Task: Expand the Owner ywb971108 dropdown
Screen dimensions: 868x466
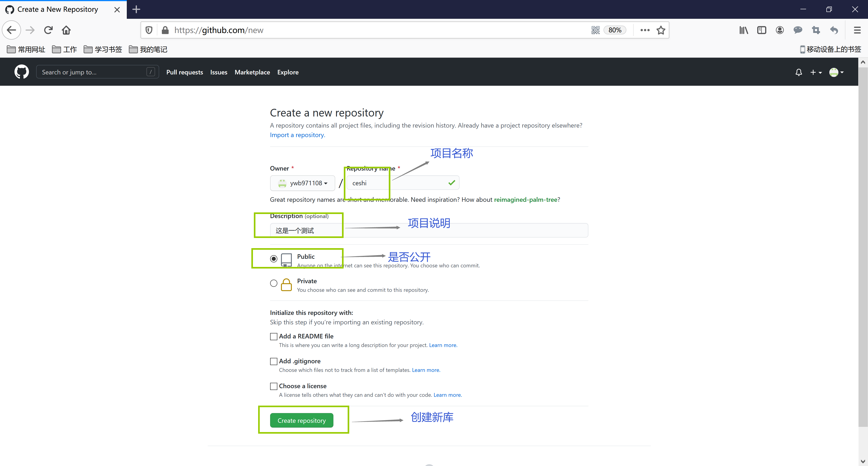Action: [302, 183]
